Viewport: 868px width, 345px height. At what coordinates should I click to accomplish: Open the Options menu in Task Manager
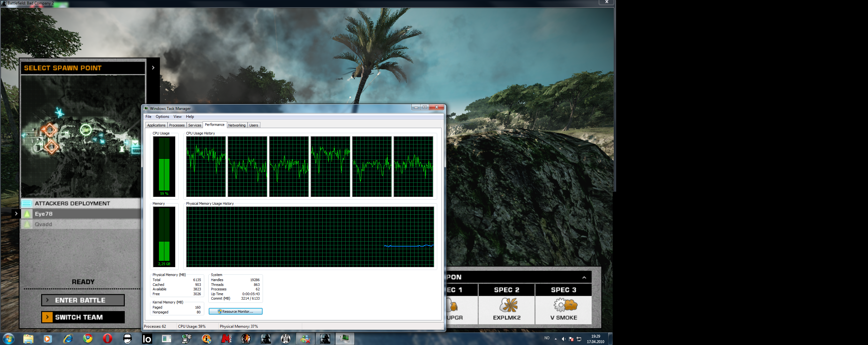coord(162,117)
